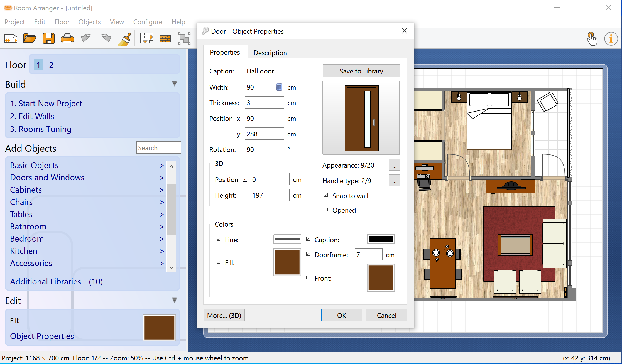
Task: Click the Save to Library button
Action: tap(361, 71)
